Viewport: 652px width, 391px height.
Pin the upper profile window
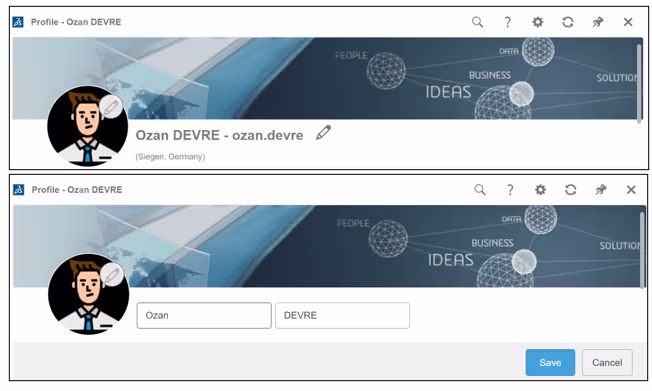point(598,22)
